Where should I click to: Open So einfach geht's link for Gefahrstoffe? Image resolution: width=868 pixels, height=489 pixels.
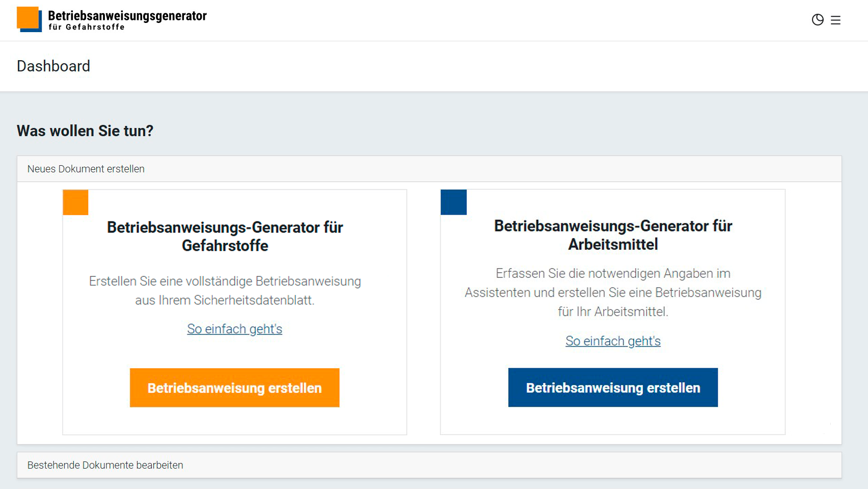pyautogui.click(x=234, y=329)
